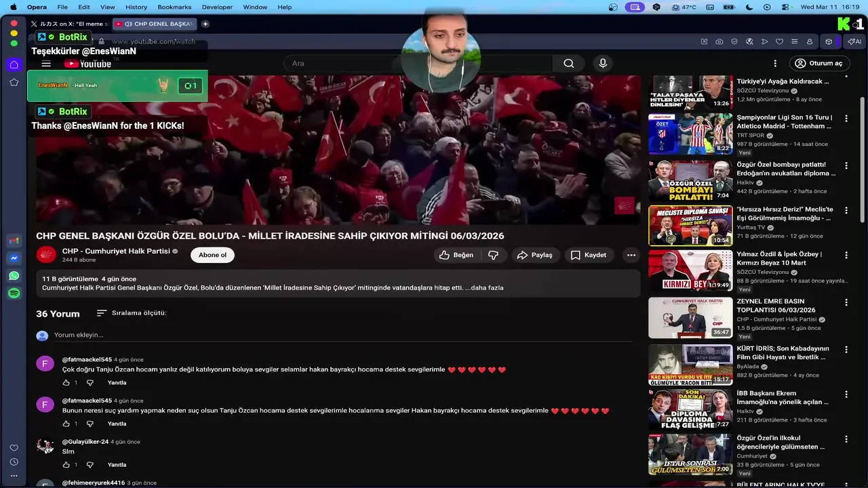
Task: Like the 'Slm' comment by @Gulayülker-24
Action: click(x=66, y=465)
